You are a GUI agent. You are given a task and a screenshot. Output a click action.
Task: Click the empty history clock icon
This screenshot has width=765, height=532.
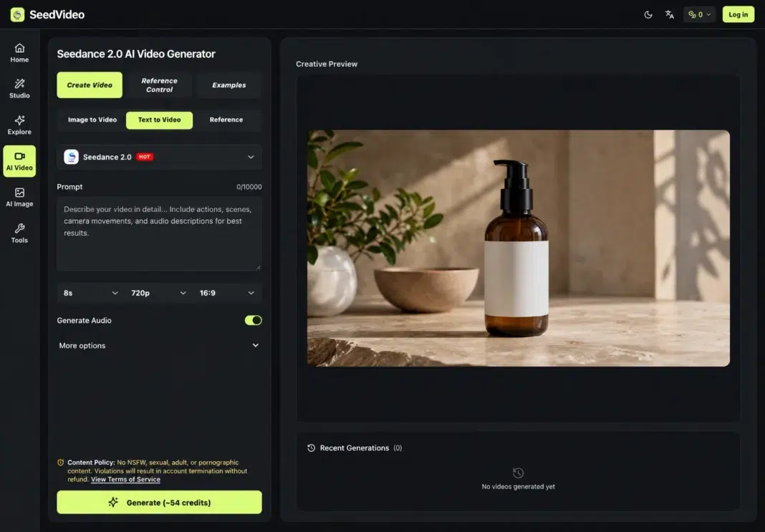(518, 473)
